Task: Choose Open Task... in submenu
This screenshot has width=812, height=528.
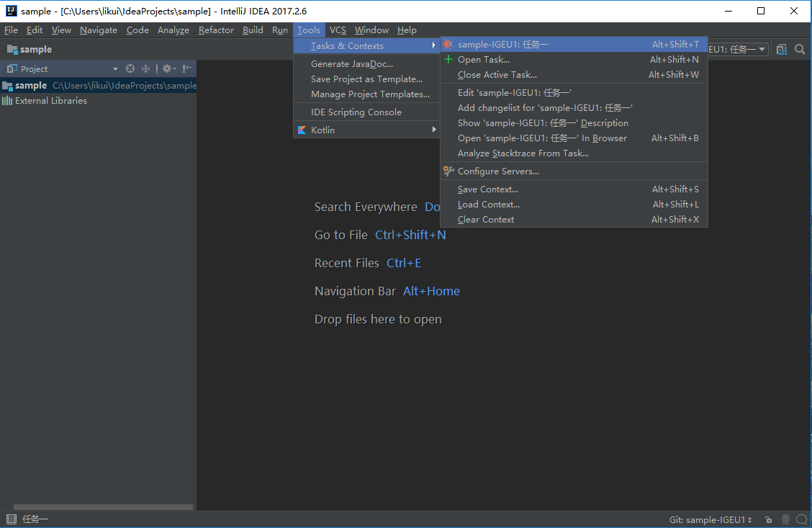Action: (574, 59)
